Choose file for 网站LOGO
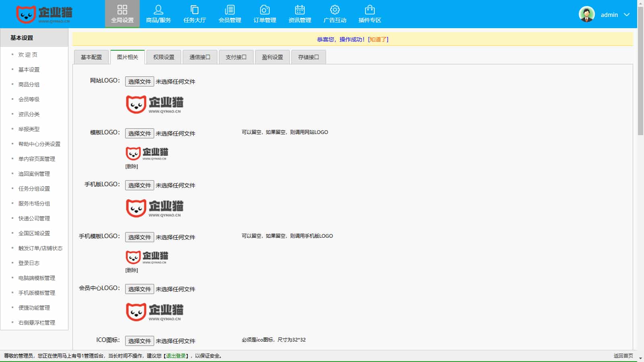This screenshot has height=362, width=644. (x=139, y=82)
